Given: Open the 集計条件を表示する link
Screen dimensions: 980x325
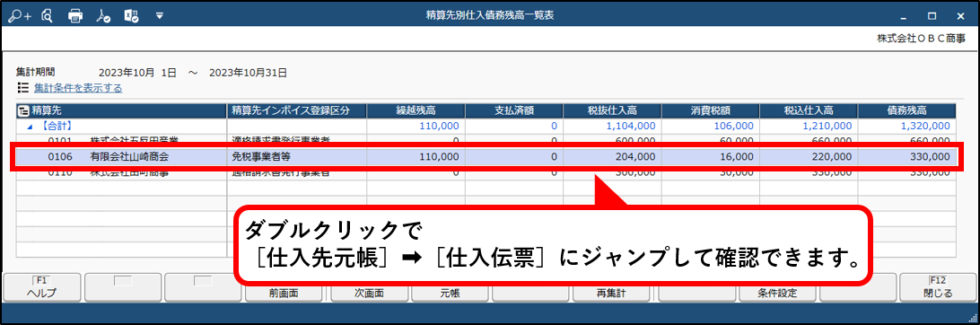Looking at the screenshot, I should 78,88.
